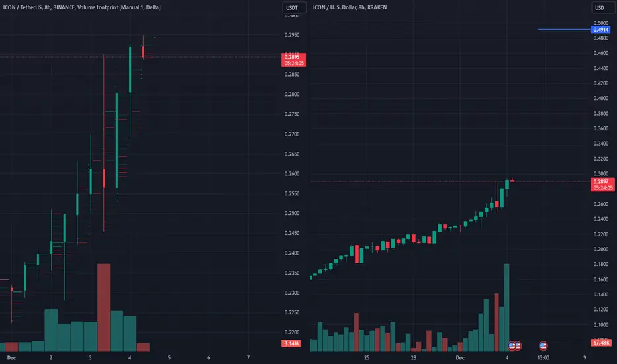
Task: Click the date label 28 on Kraken time axis
Action: point(414,357)
